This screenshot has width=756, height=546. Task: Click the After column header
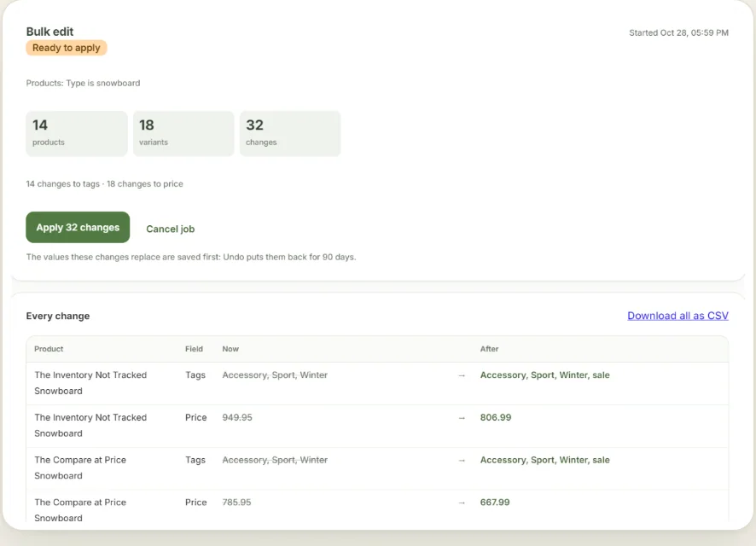(x=490, y=349)
